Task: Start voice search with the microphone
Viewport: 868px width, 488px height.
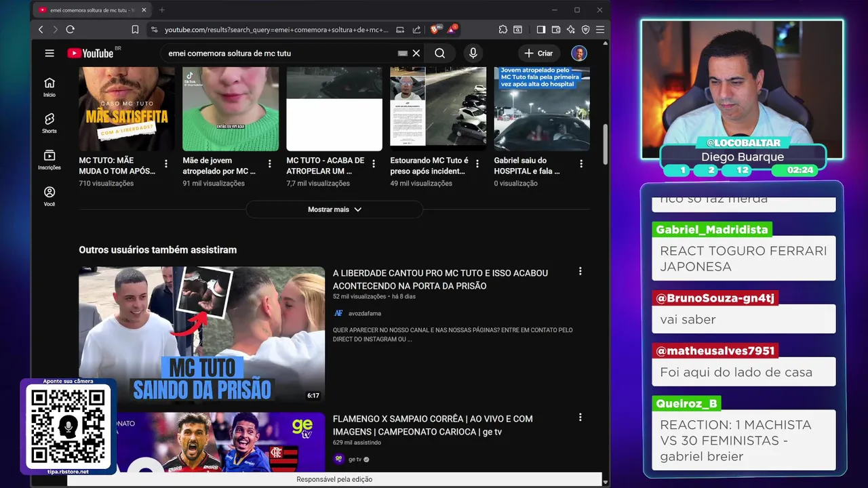Action: click(x=473, y=53)
